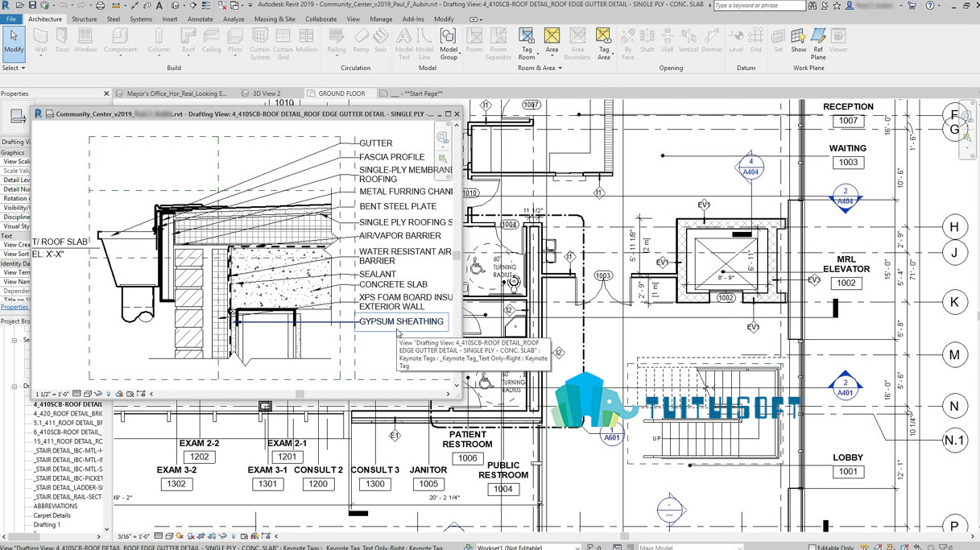Toggle detail level icon in detail view bar
980x550 pixels.
pos(76,394)
